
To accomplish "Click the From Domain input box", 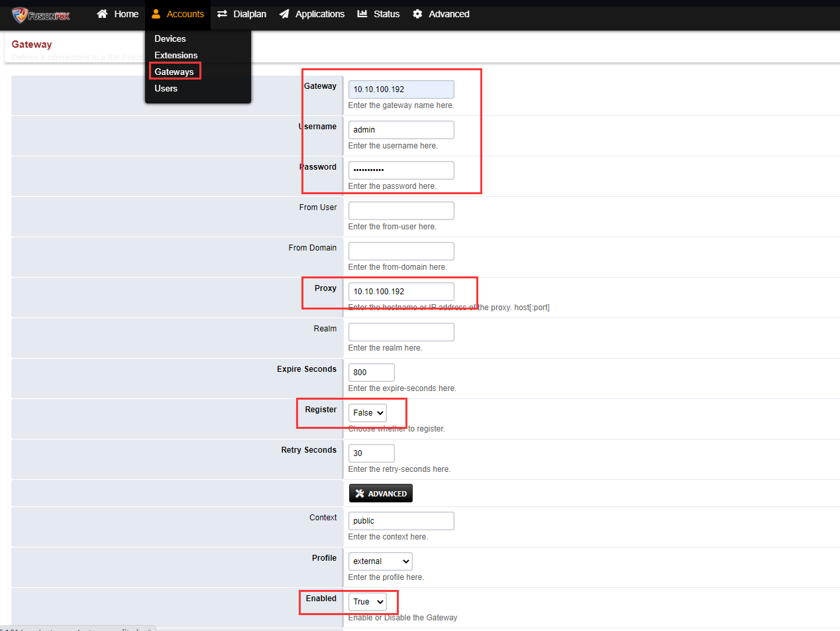I will click(401, 251).
